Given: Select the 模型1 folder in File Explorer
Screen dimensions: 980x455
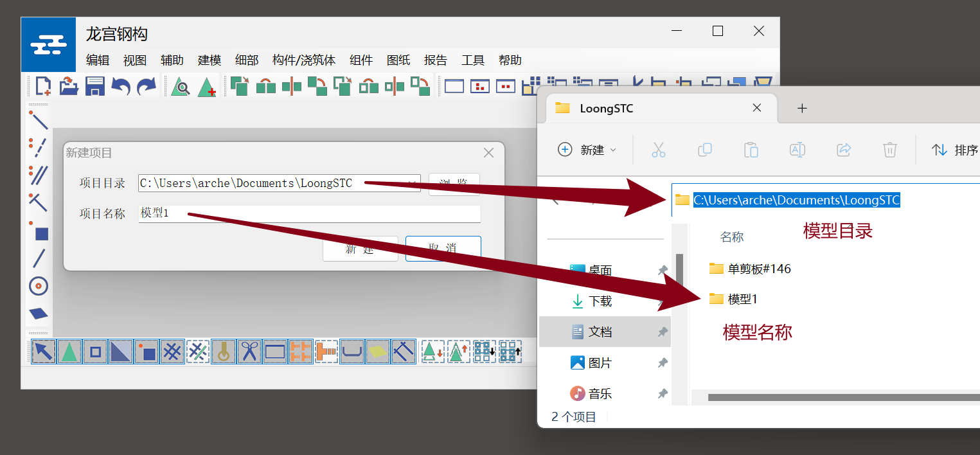Looking at the screenshot, I should click(x=734, y=299).
